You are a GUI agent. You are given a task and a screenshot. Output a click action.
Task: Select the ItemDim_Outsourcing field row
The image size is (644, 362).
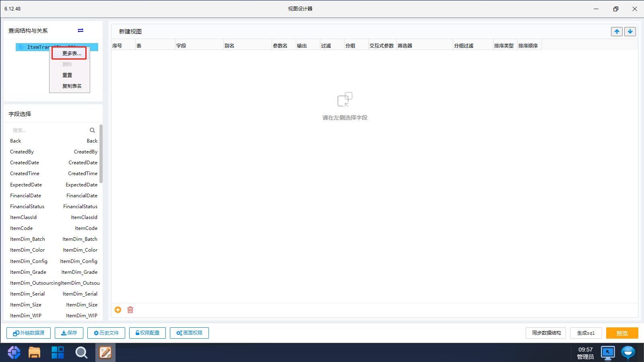54,283
